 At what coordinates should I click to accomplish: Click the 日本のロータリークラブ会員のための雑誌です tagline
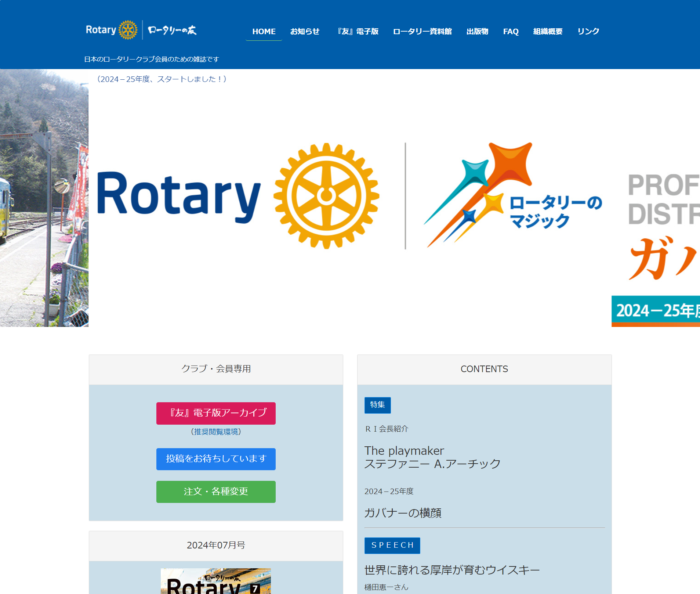[152, 59]
